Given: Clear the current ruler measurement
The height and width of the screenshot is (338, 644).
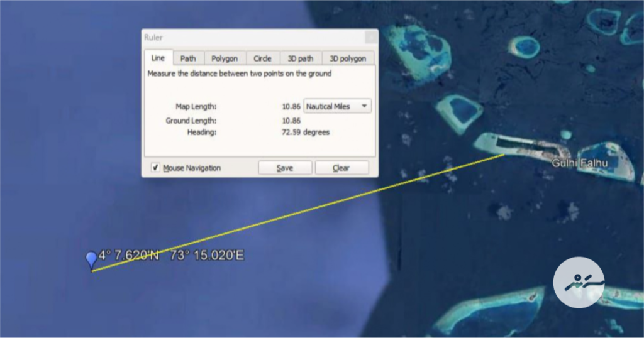Looking at the screenshot, I should [341, 168].
